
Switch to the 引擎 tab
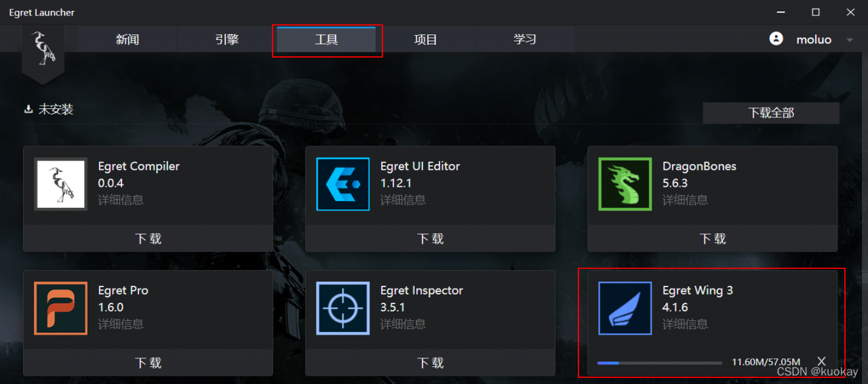coord(226,39)
